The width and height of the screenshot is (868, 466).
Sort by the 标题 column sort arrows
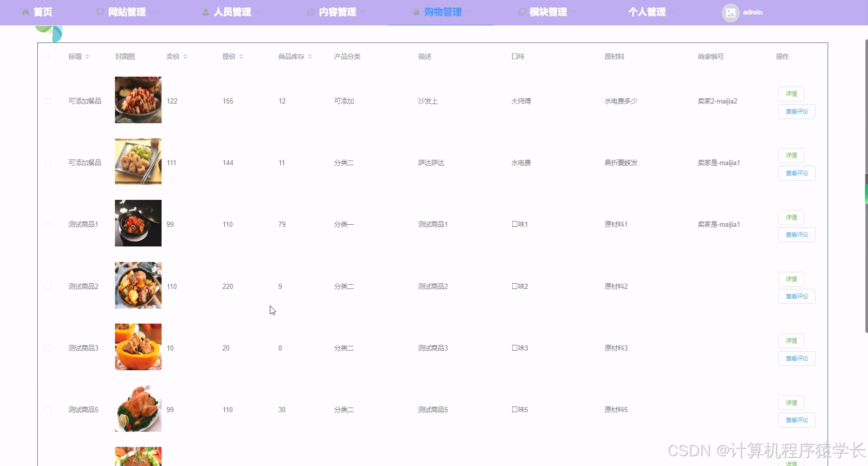(87, 56)
